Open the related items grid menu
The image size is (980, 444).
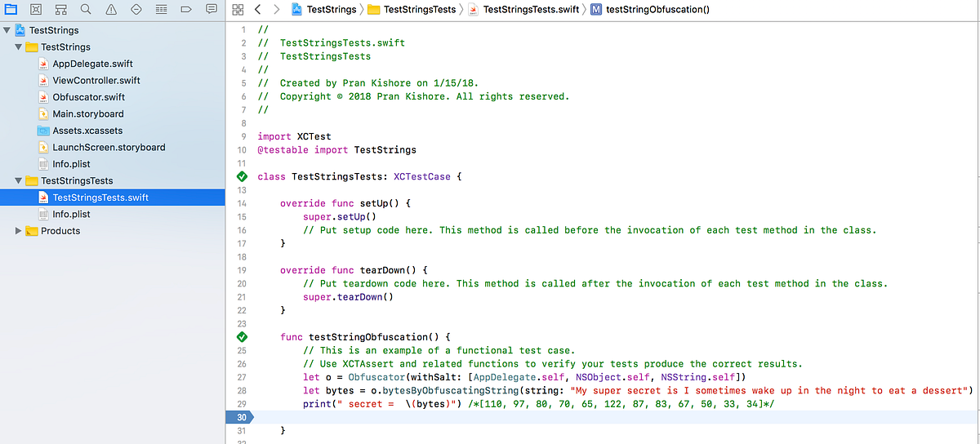238,10
